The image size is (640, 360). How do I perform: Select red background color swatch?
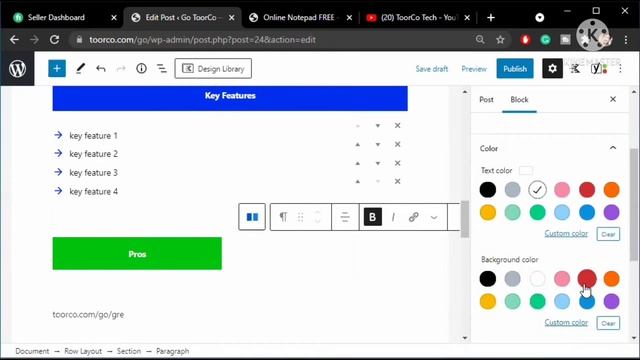(587, 279)
